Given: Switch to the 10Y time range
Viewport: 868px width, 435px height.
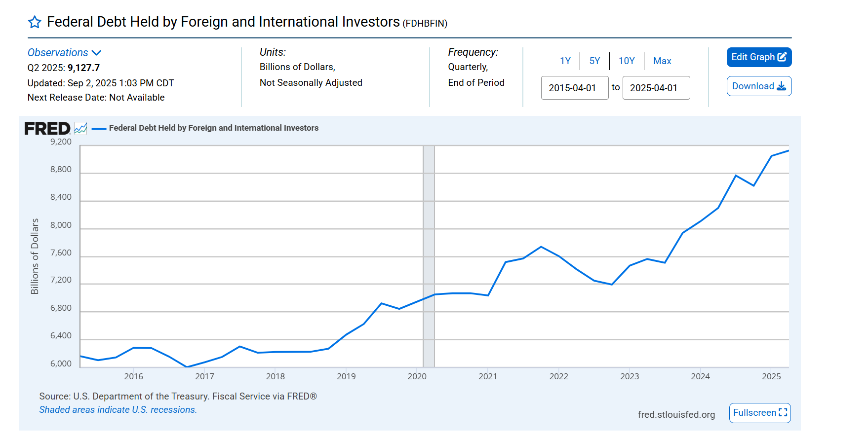Looking at the screenshot, I should click(627, 61).
